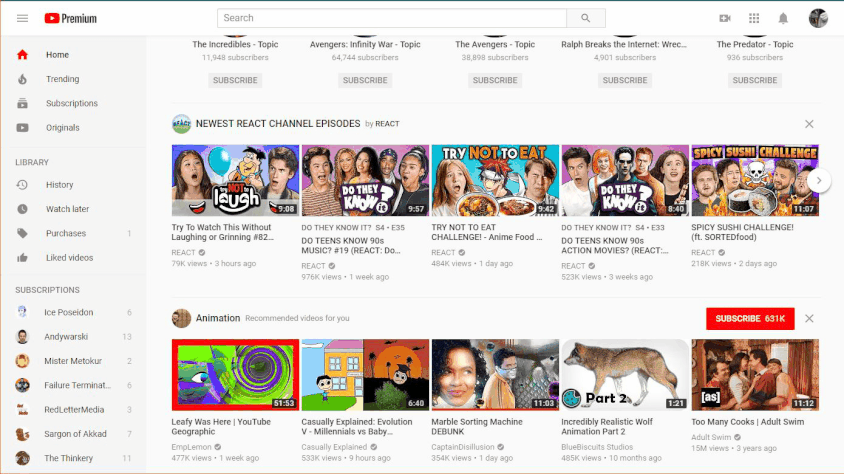Open the Casually Explained Evolution thumbnail

(x=365, y=375)
